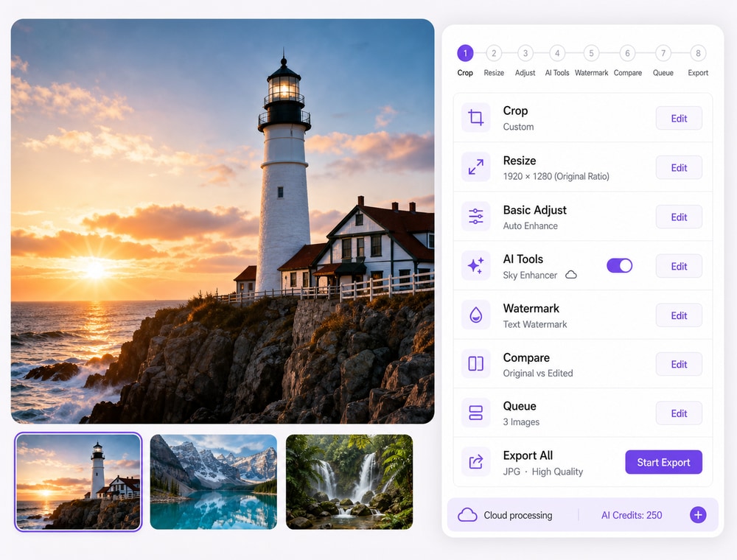Go to step 6 Compare
Image resolution: width=737 pixels, height=560 pixels.
pyautogui.click(x=627, y=53)
